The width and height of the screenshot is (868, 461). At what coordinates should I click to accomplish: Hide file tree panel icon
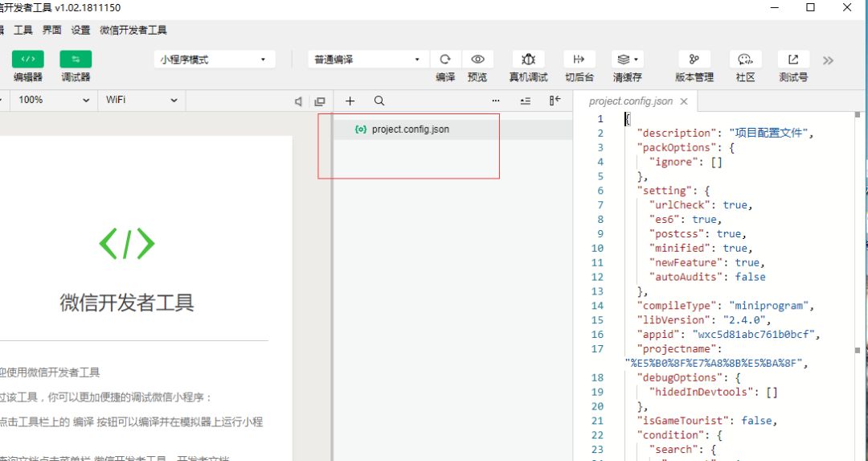coord(555,101)
